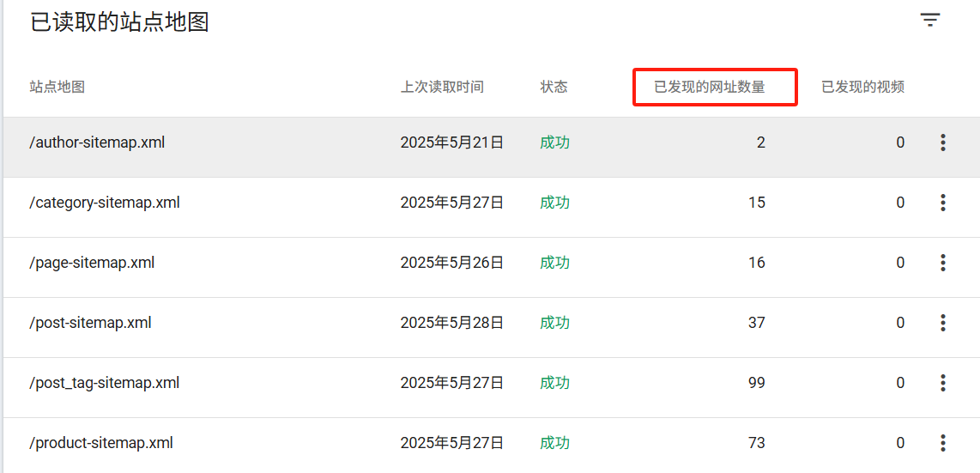980x473 pixels.
Task: Open the /product-sitemap.xml sitemap entry
Action: (101, 443)
